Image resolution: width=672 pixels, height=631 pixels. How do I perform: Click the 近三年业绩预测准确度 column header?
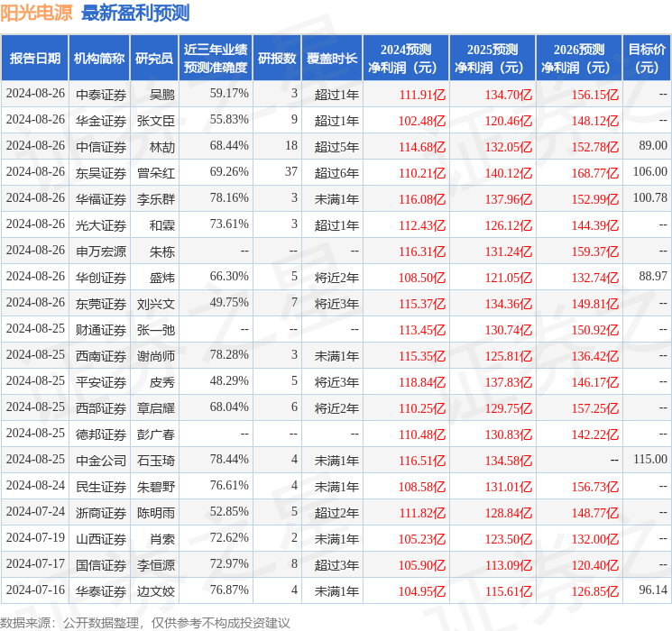click(216, 58)
